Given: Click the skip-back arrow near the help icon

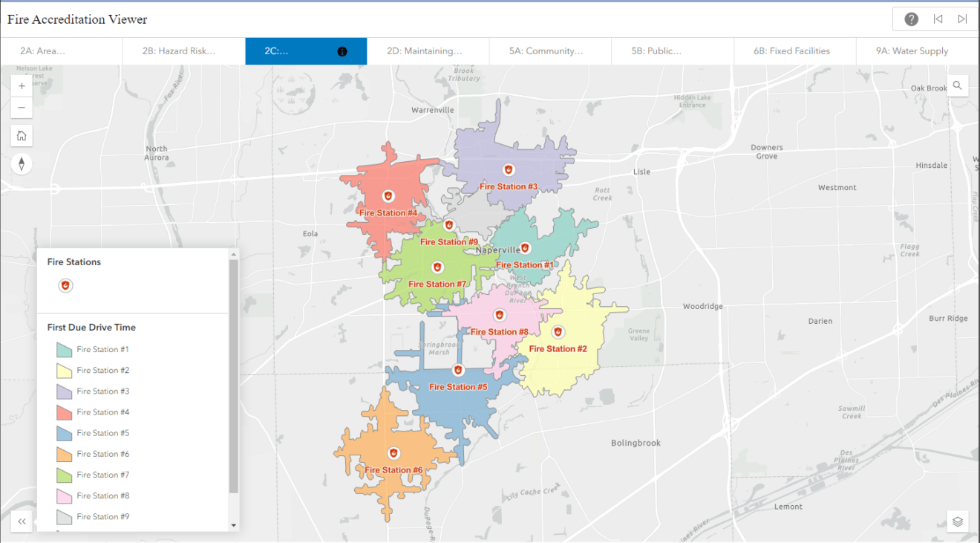Looking at the screenshot, I should click(938, 19).
